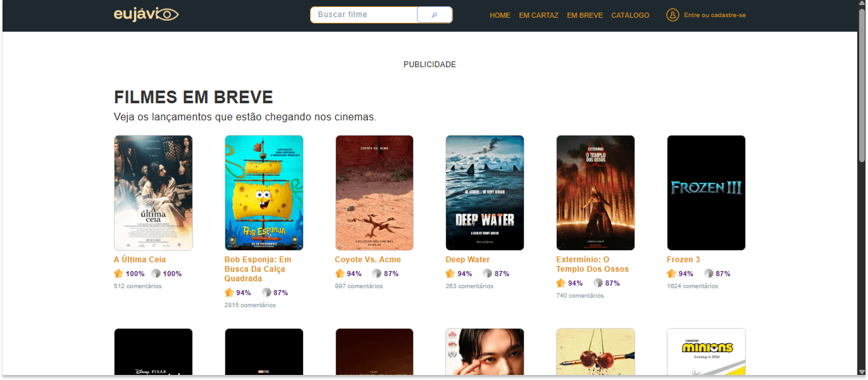Focus the Buscar filme search field

tap(364, 15)
